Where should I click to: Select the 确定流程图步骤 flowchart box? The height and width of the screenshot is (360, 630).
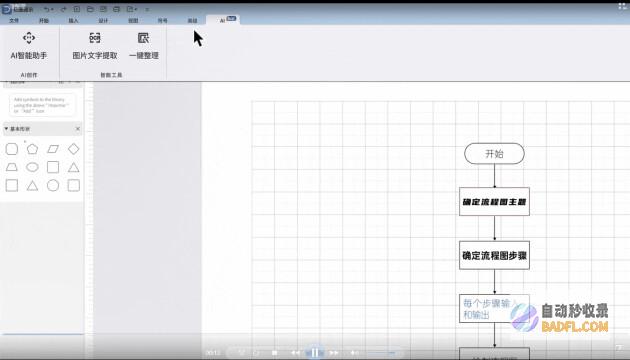[x=494, y=255]
